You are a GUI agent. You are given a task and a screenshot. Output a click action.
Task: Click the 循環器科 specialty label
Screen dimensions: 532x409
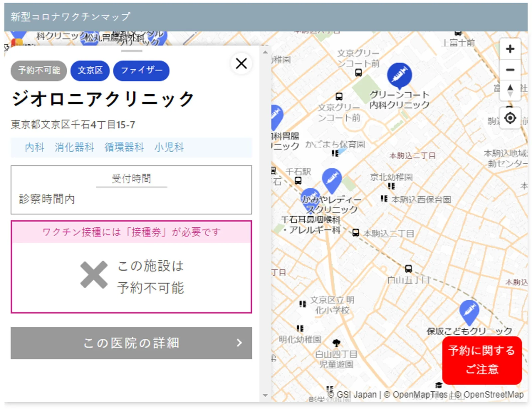(124, 147)
